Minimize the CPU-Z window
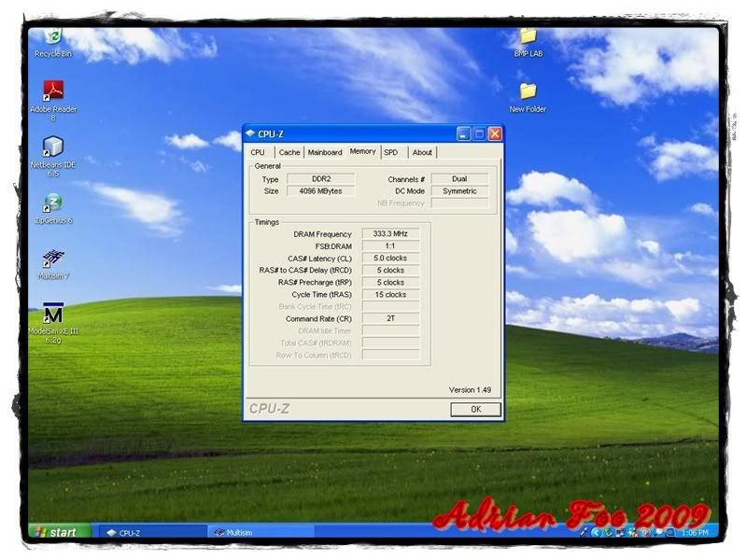Image resolution: width=747 pixels, height=560 pixels. tap(463, 134)
